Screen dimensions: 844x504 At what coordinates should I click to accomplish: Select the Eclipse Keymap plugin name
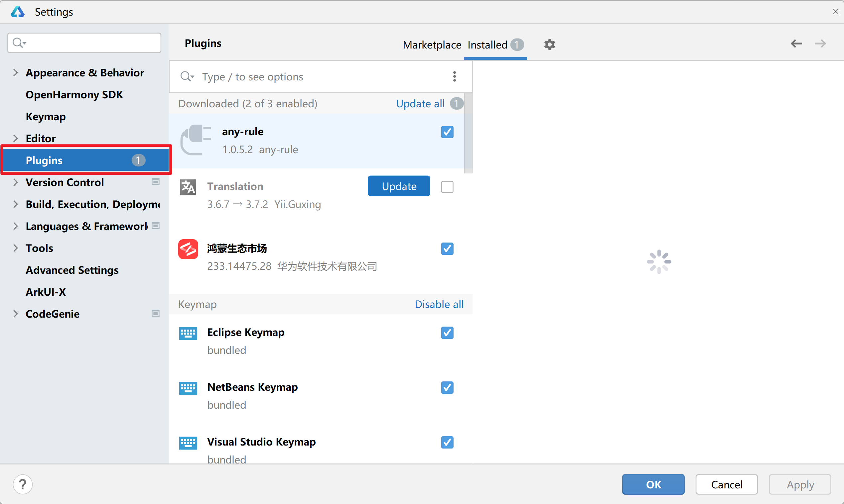tap(246, 333)
